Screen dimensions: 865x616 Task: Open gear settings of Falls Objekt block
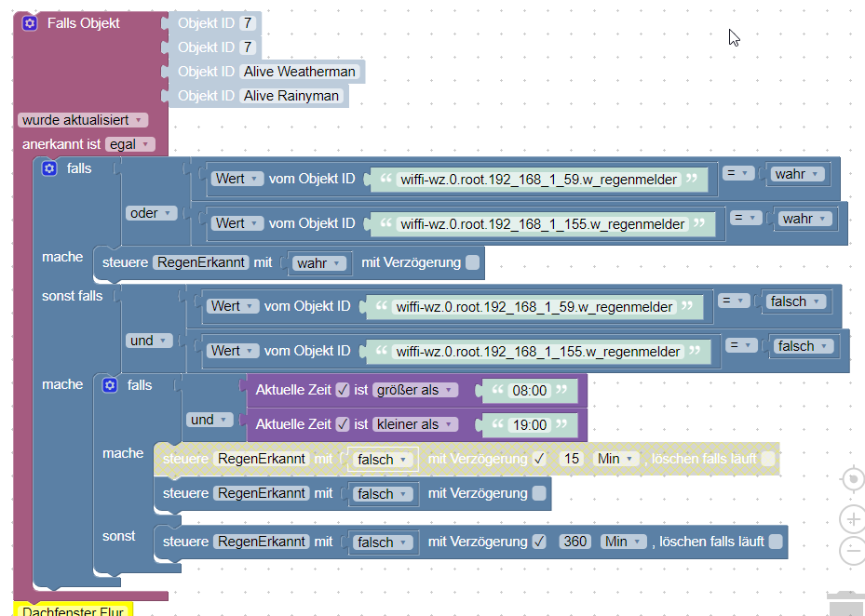point(30,23)
